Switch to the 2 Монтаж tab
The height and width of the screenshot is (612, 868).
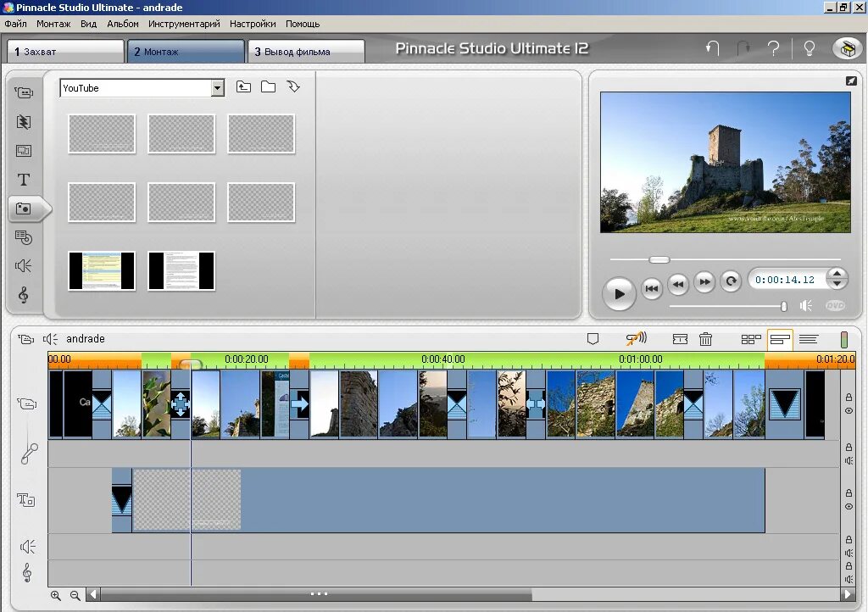click(186, 52)
